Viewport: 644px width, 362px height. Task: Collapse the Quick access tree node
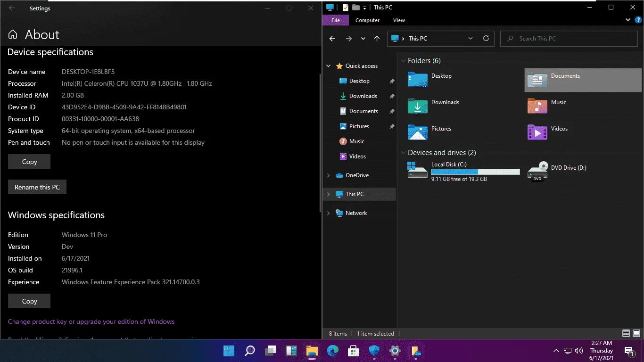point(329,66)
